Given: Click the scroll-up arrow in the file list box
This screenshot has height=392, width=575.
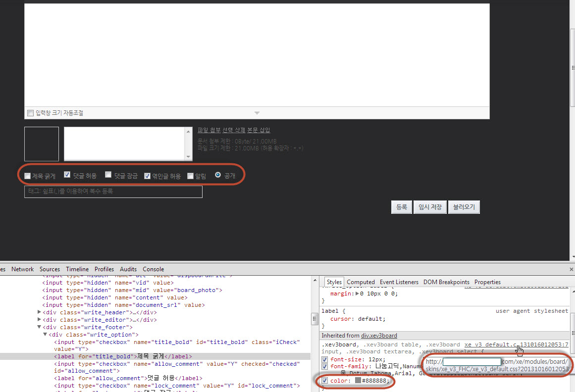Looking at the screenshot, I should coord(188,131).
